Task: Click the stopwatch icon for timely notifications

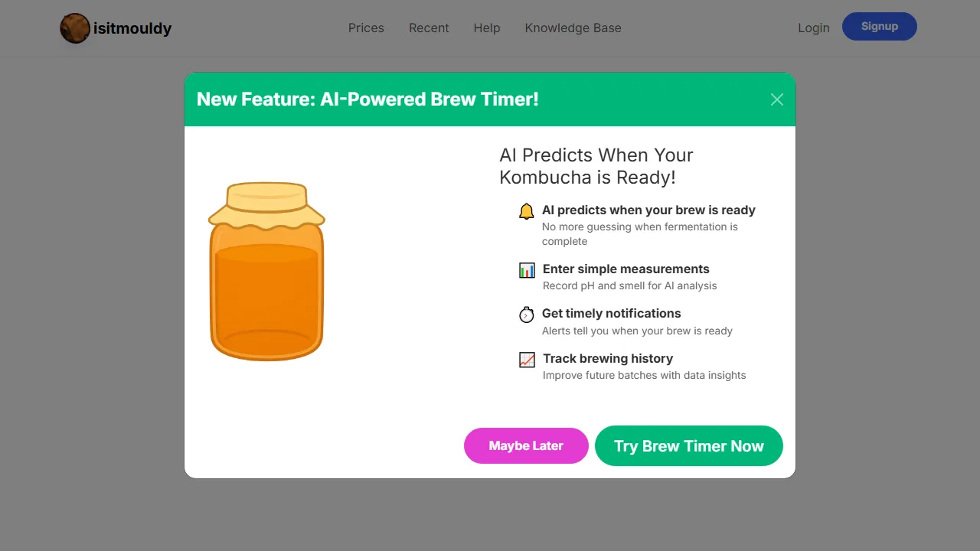Action: [526, 315]
